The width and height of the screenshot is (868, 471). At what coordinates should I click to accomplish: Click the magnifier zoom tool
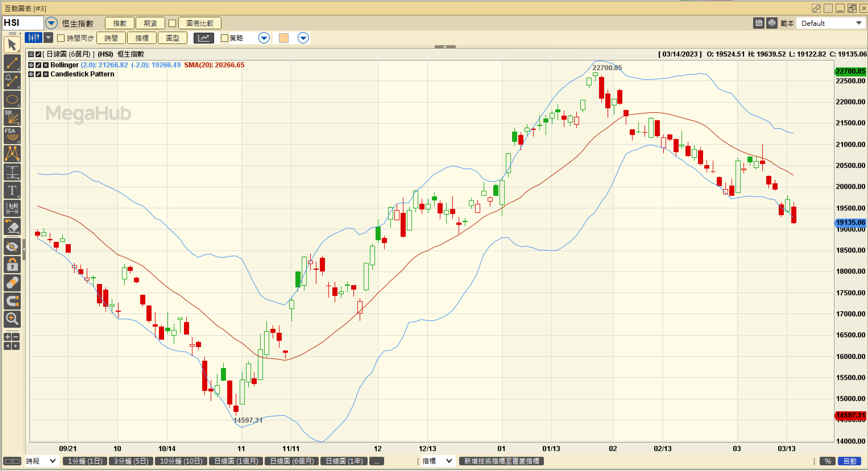tap(12, 318)
